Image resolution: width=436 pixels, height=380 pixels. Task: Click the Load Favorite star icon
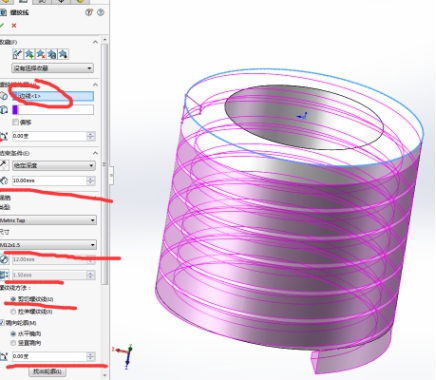[63, 54]
